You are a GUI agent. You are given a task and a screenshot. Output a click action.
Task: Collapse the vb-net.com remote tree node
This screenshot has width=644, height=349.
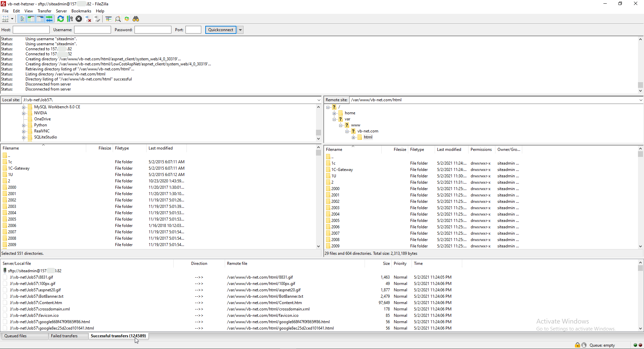pos(347,131)
